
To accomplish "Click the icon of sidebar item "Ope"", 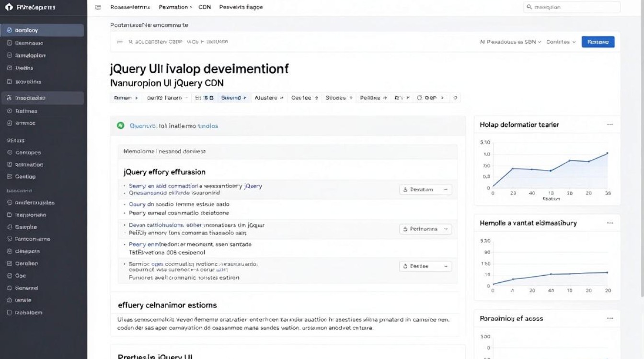I will (10, 276).
